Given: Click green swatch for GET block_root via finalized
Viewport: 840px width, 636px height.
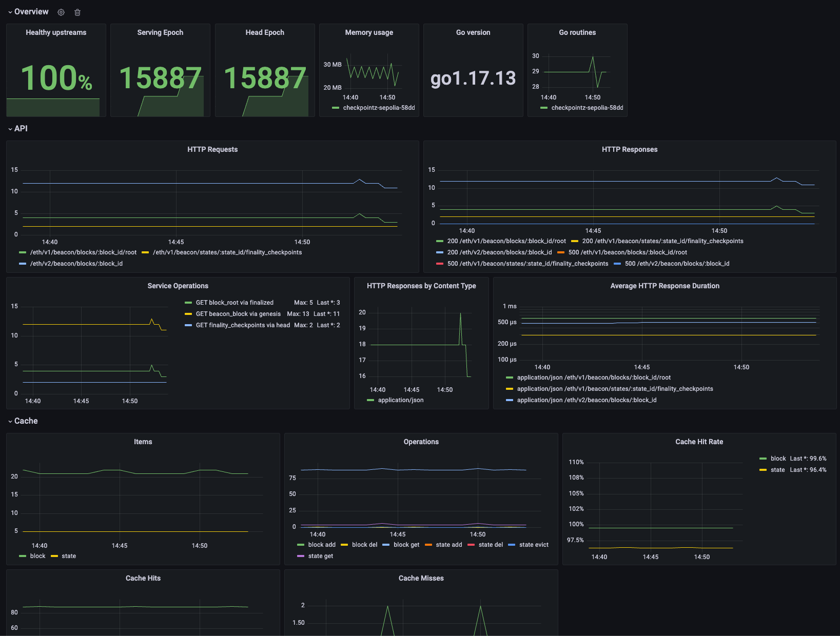Looking at the screenshot, I should (188, 303).
